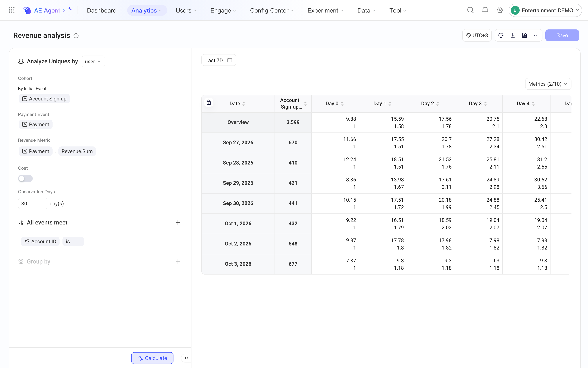This screenshot has height=368, width=588.
Task: Open the Engage menu
Action: click(223, 10)
